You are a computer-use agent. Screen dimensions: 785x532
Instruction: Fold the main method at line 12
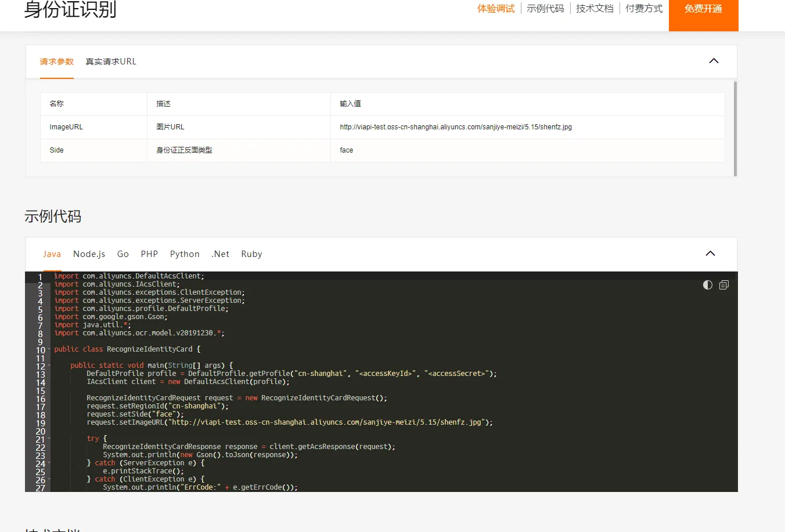49,365
